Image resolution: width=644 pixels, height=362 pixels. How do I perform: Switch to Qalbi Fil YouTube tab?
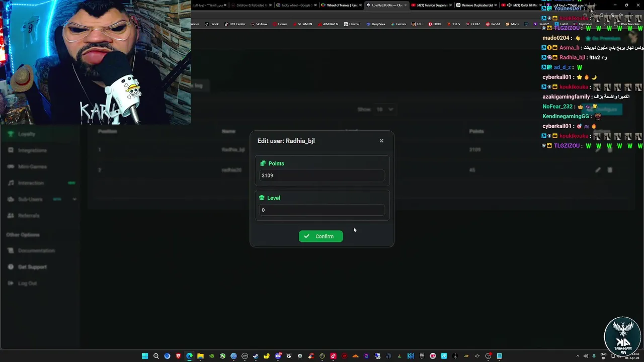pos(520,5)
